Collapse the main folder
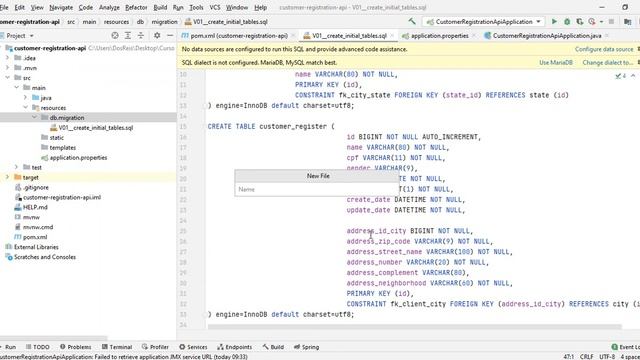640x360 pixels. point(16,88)
